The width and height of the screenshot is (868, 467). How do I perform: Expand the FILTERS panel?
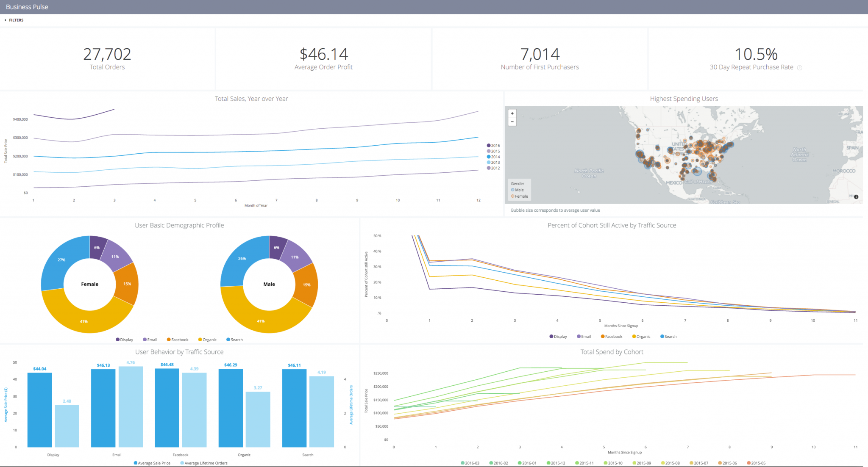tap(15, 20)
